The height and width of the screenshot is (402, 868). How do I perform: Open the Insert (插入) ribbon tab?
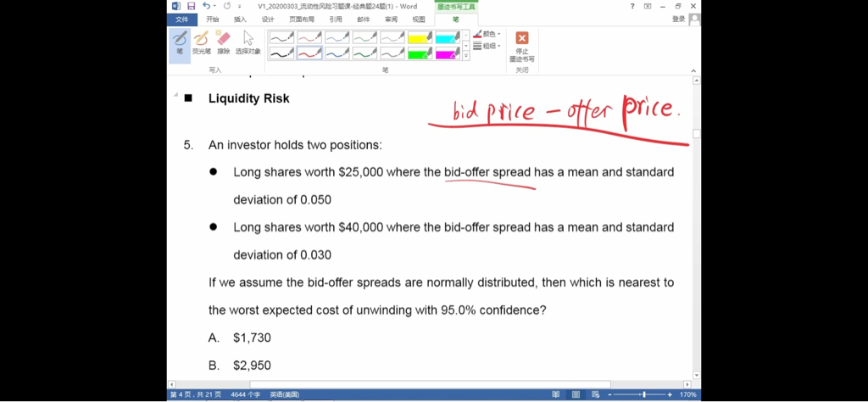pyautogui.click(x=240, y=19)
